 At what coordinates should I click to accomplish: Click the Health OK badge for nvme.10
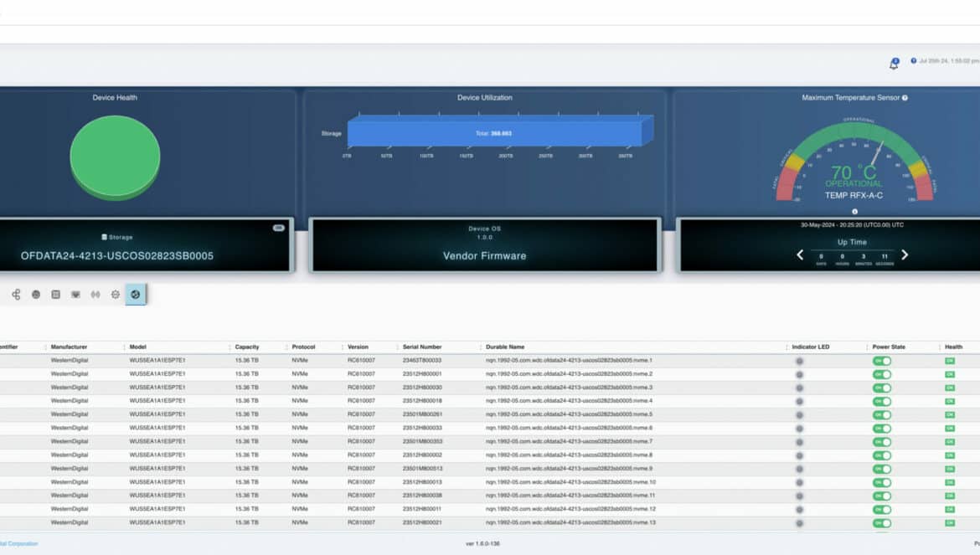pyautogui.click(x=949, y=482)
